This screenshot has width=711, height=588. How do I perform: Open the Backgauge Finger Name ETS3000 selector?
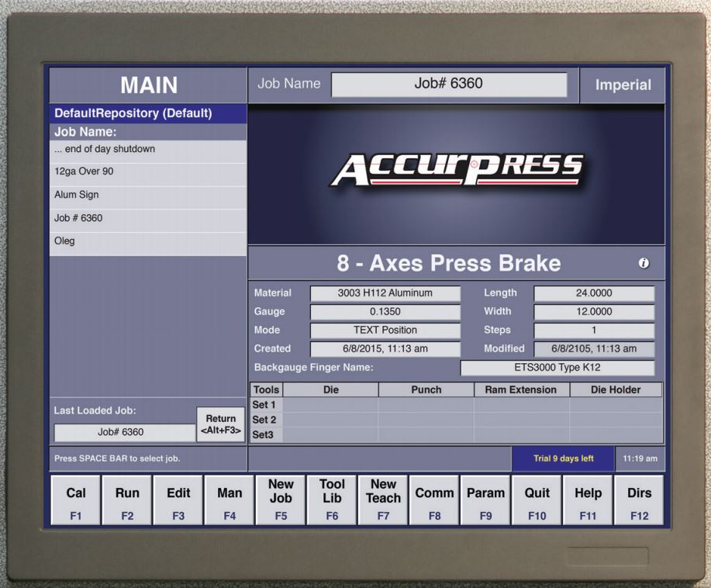click(x=557, y=367)
